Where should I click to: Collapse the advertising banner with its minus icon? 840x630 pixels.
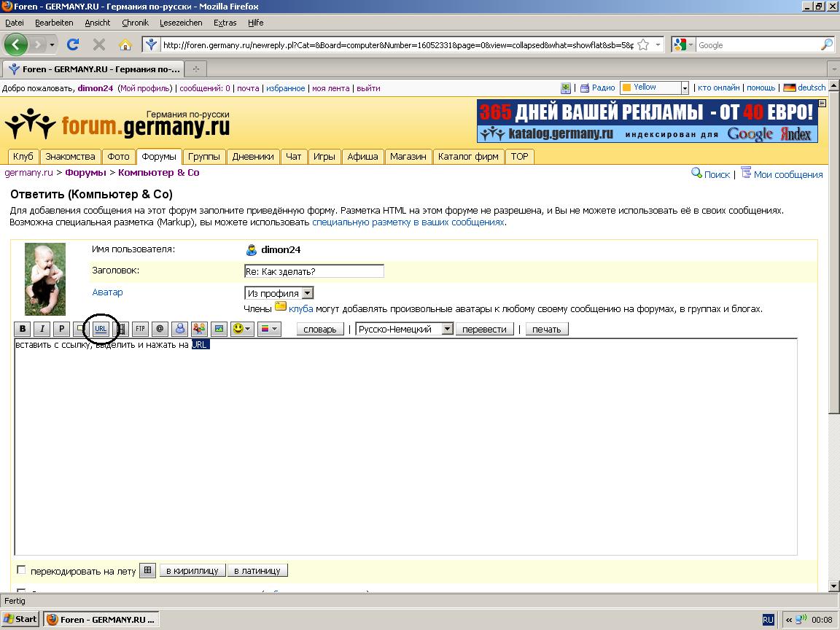point(822,104)
